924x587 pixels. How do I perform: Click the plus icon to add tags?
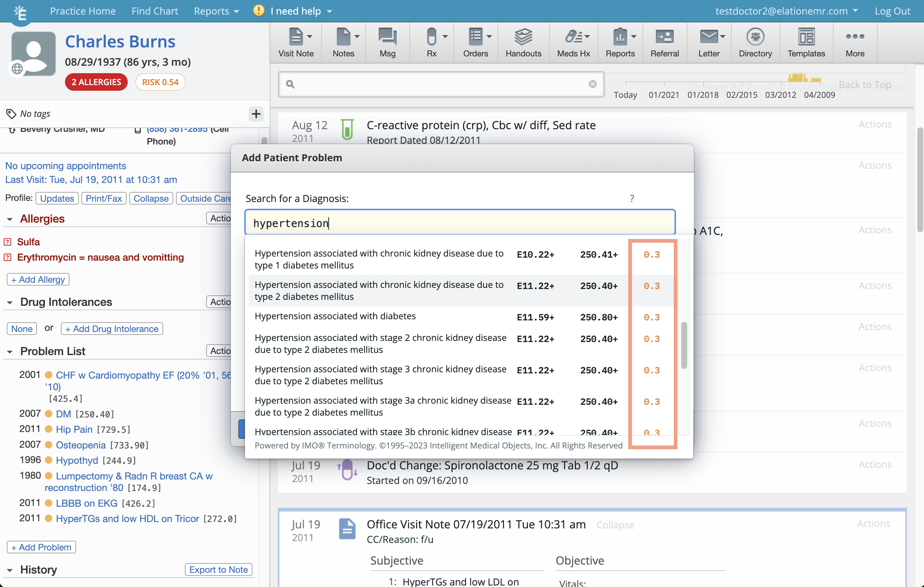256,114
